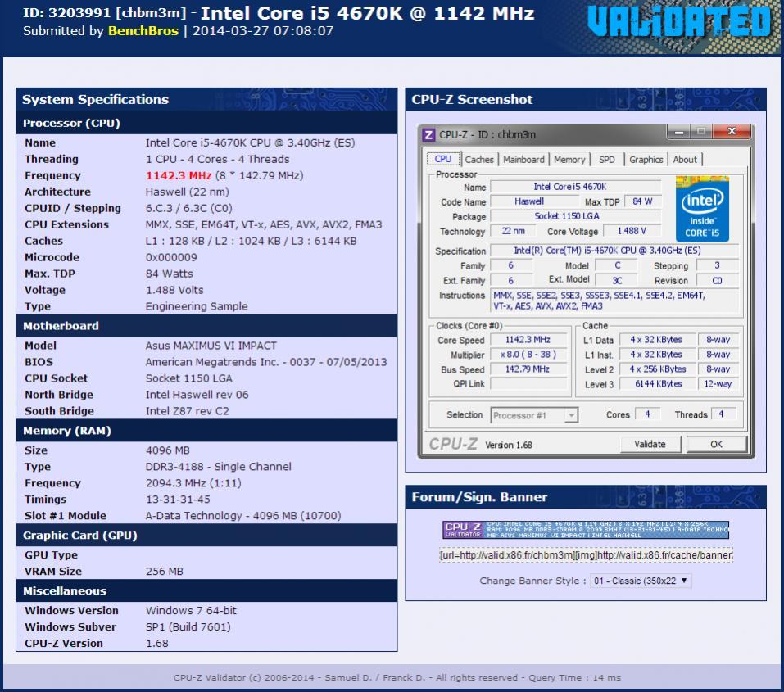Click the forum banner URL code field

tap(586, 555)
